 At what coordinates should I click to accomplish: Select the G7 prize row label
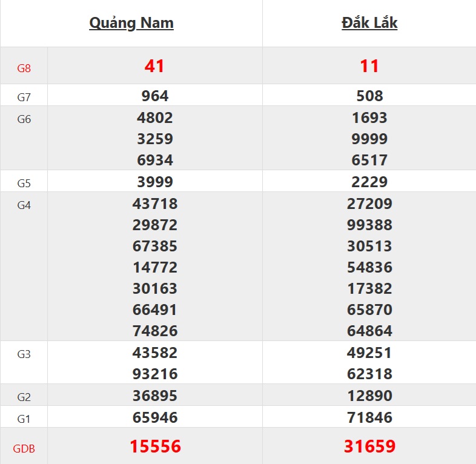click(x=24, y=97)
